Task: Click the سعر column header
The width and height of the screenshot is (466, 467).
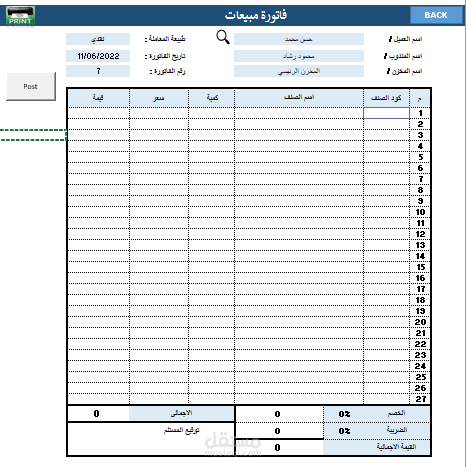Action: [159, 98]
